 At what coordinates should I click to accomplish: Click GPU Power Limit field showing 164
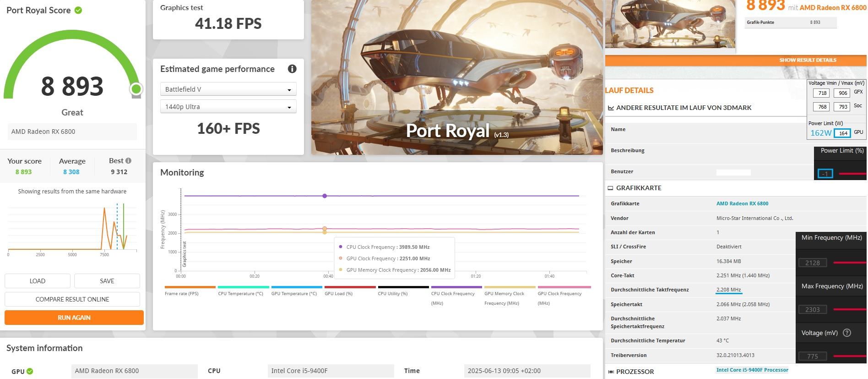click(843, 133)
